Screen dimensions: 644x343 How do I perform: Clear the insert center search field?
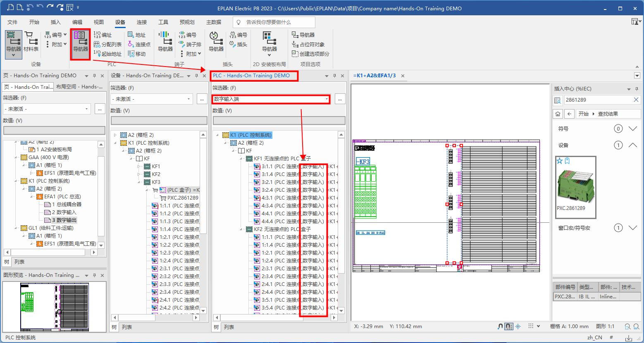(636, 100)
